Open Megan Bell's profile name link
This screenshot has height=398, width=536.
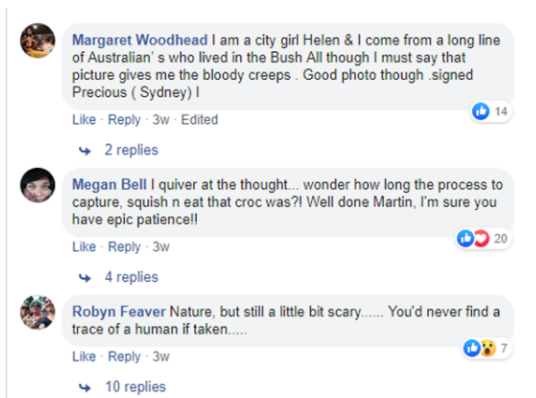pyautogui.click(x=109, y=185)
